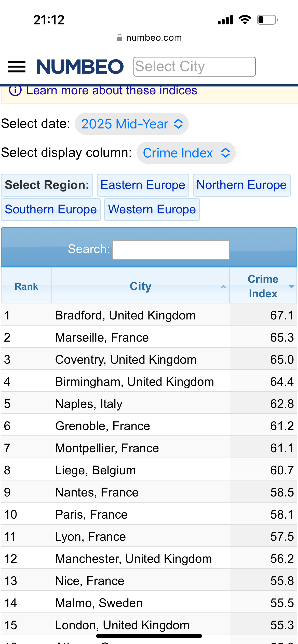
Task: Tap the padlock icon in address bar
Action: pos(119,38)
